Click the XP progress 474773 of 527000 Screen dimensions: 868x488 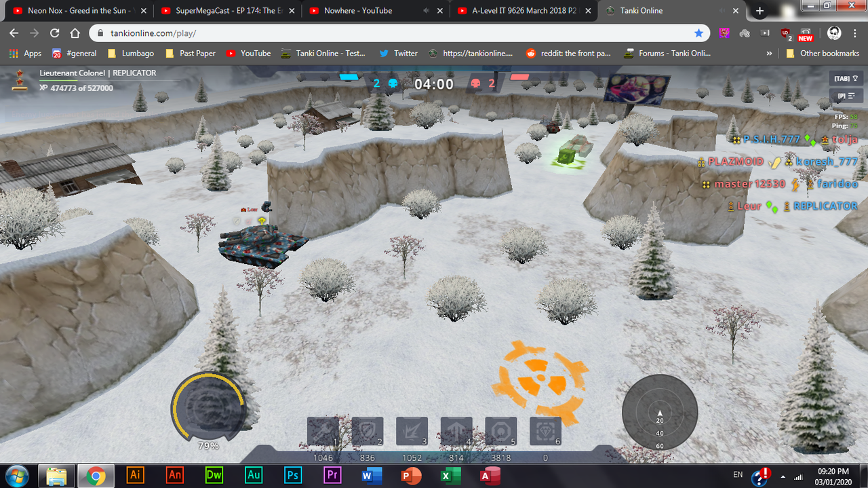coord(76,88)
